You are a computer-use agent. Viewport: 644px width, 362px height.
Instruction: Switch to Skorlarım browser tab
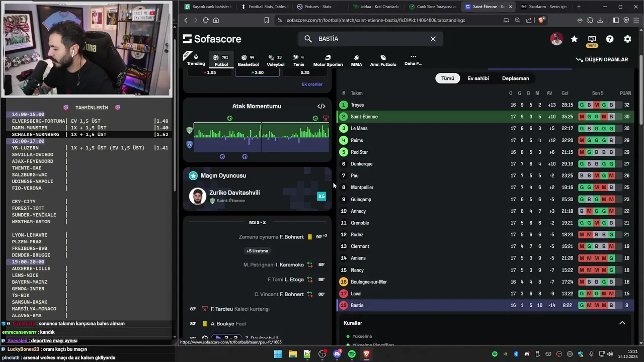click(x=544, y=7)
